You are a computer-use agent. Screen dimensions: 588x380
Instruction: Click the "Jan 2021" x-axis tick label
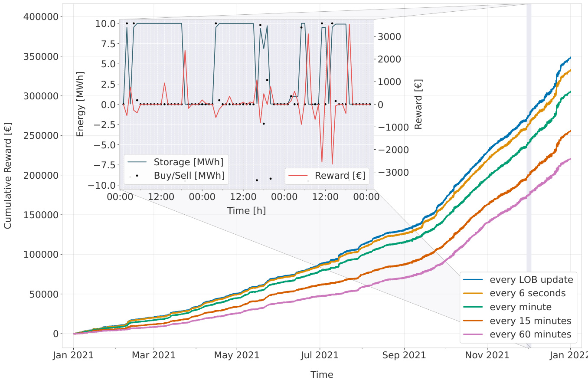[73, 356]
